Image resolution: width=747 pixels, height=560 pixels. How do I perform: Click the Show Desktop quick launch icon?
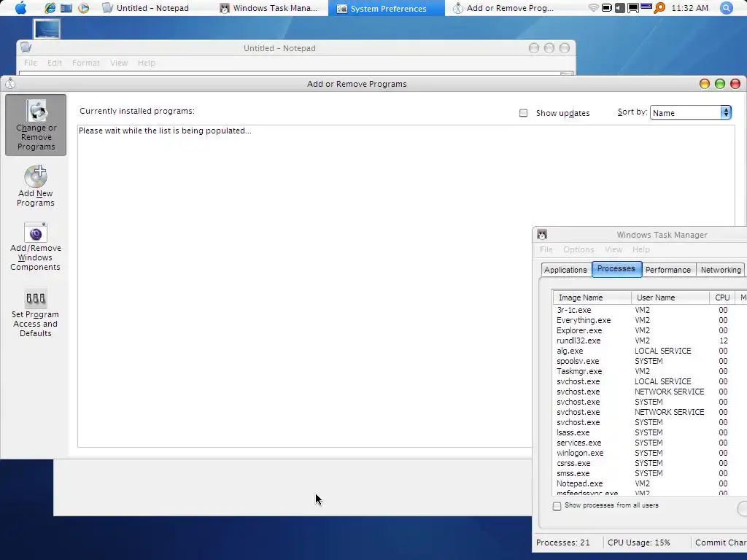pyautogui.click(x=66, y=8)
